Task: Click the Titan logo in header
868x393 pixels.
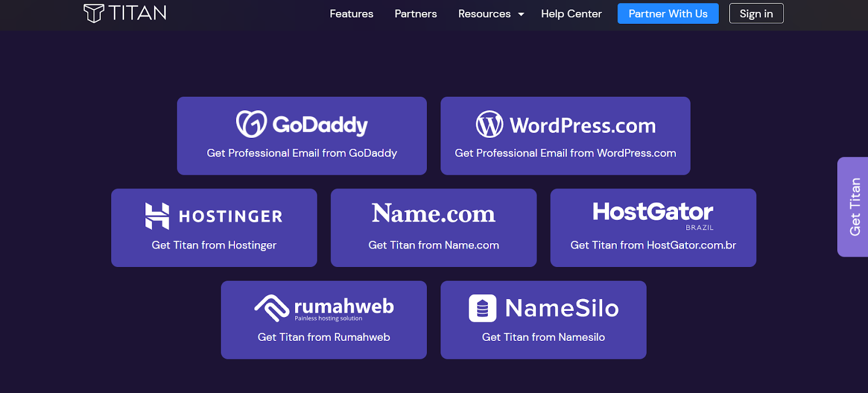Action: click(x=125, y=13)
